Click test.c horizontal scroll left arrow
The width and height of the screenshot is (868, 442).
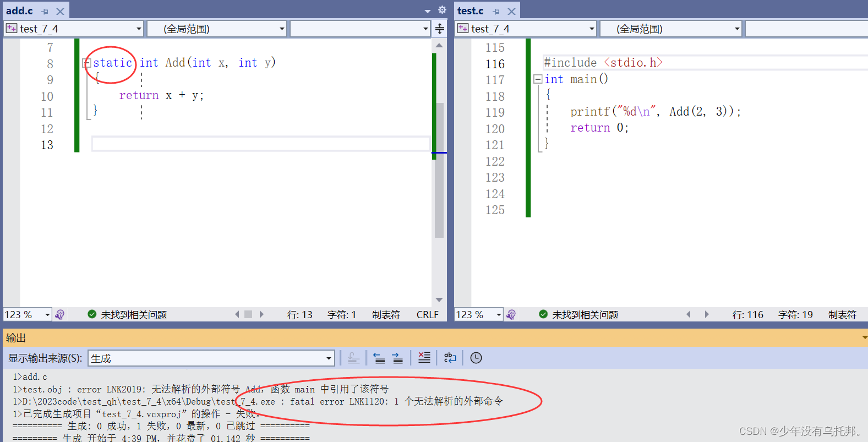point(689,314)
